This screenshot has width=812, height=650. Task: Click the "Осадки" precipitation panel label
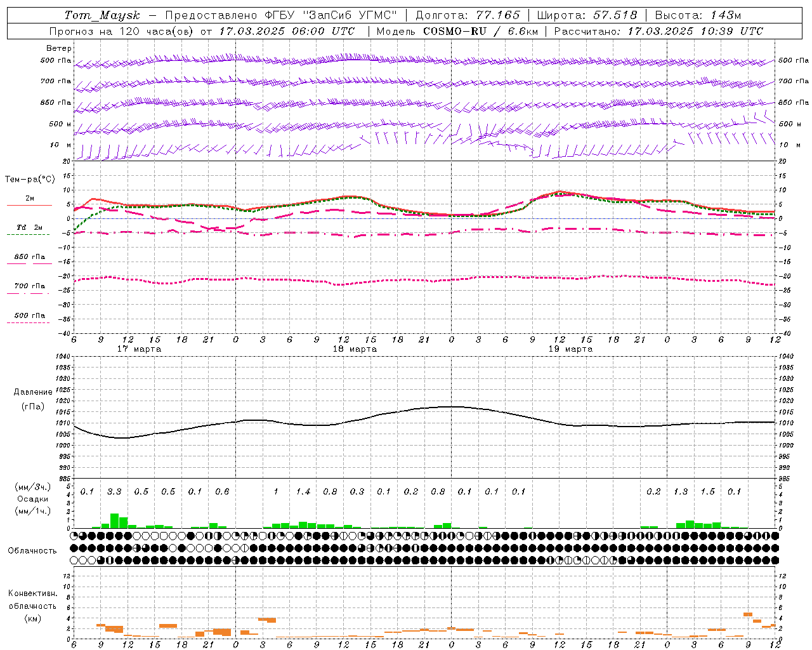[33, 499]
